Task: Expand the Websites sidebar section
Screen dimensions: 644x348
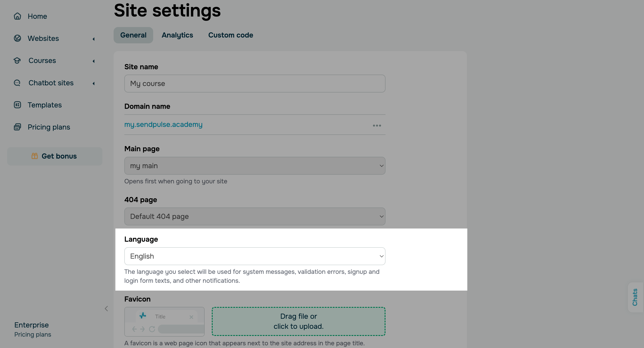Action: pos(94,39)
